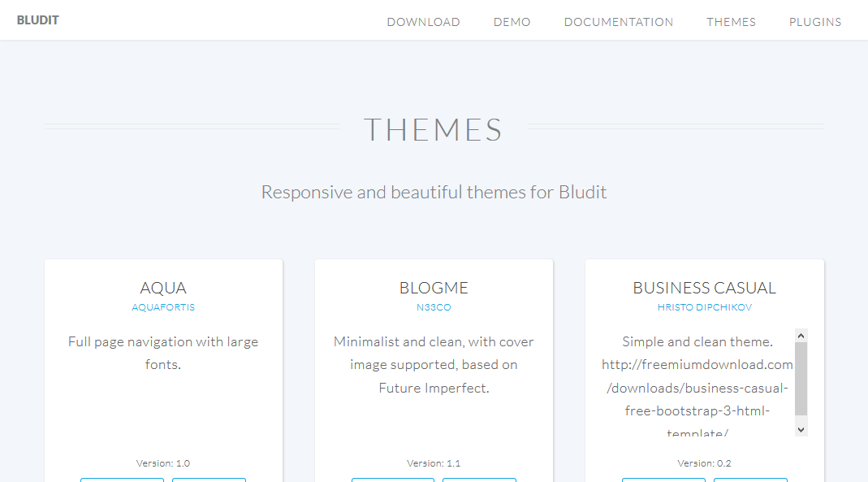Open the DOWNLOAD navigation link
The height and width of the screenshot is (482, 868).
423,22
